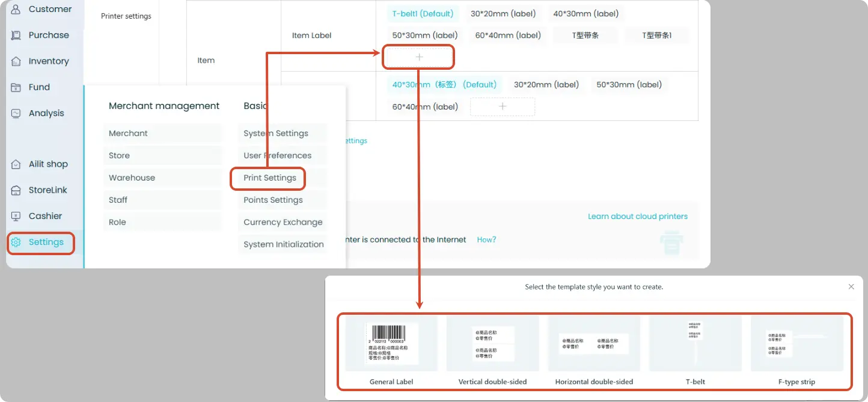Open Role management entry
Viewport: 868px width, 402px height.
[x=162, y=222]
